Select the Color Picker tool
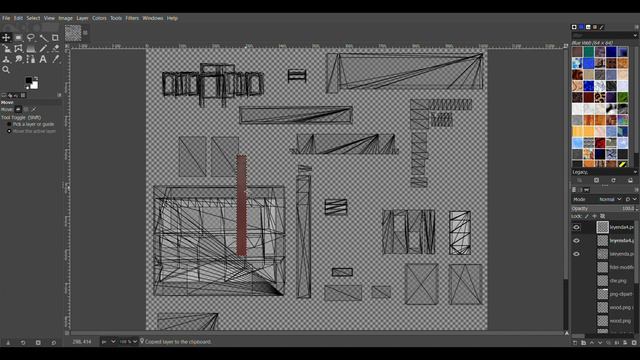 [56, 59]
